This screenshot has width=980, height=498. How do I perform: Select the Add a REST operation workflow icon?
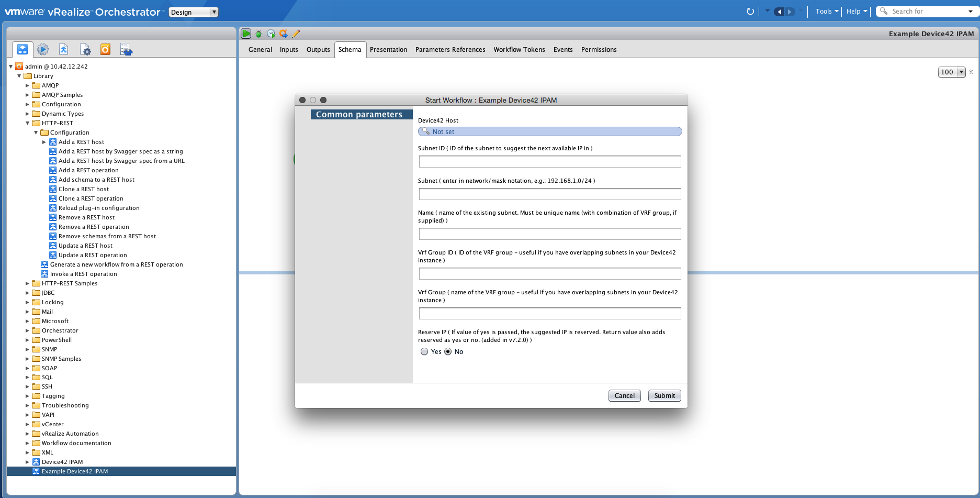tap(53, 170)
